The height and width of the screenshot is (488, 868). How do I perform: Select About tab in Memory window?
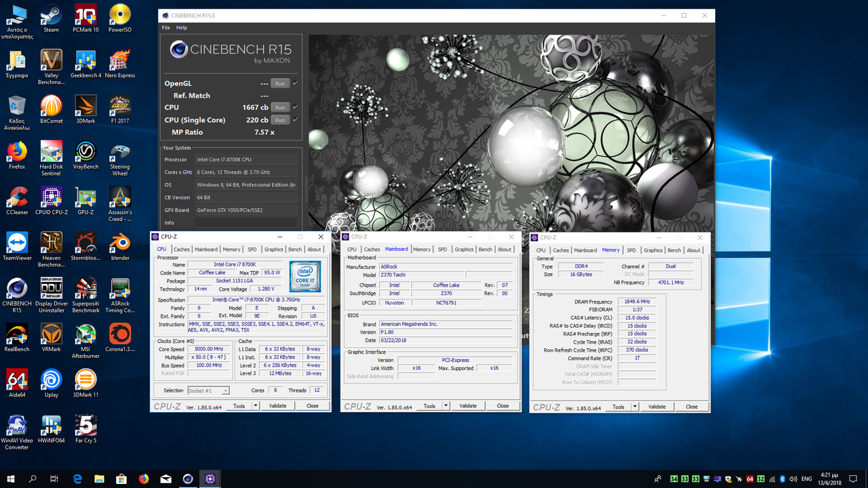coord(693,250)
